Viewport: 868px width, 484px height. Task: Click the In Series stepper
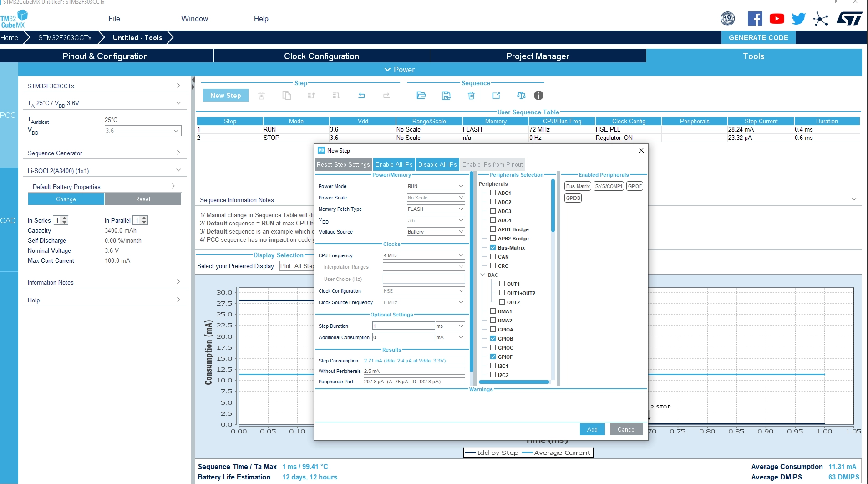(x=61, y=220)
